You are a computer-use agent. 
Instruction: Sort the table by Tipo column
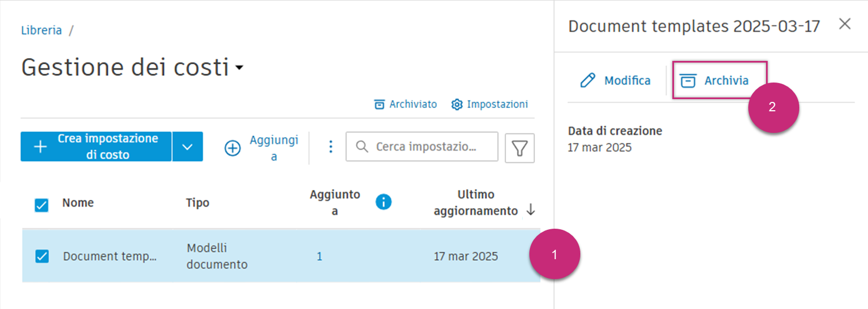coord(197,203)
